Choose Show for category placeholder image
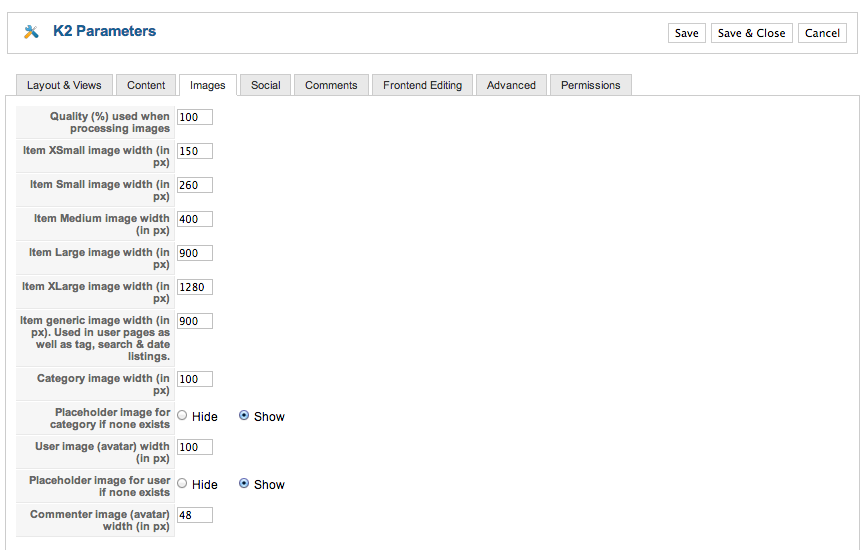The width and height of the screenshot is (865, 550). click(244, 415)
